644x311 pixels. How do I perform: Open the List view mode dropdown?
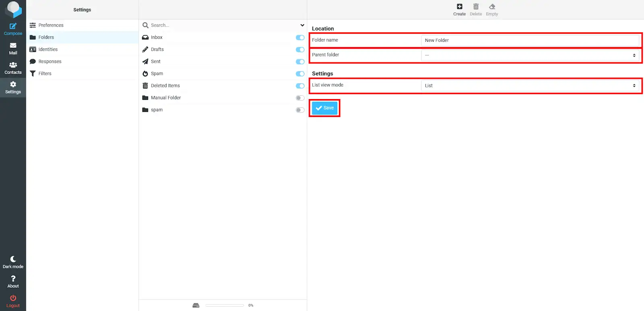pyautogui.click(x=530, y=86)
